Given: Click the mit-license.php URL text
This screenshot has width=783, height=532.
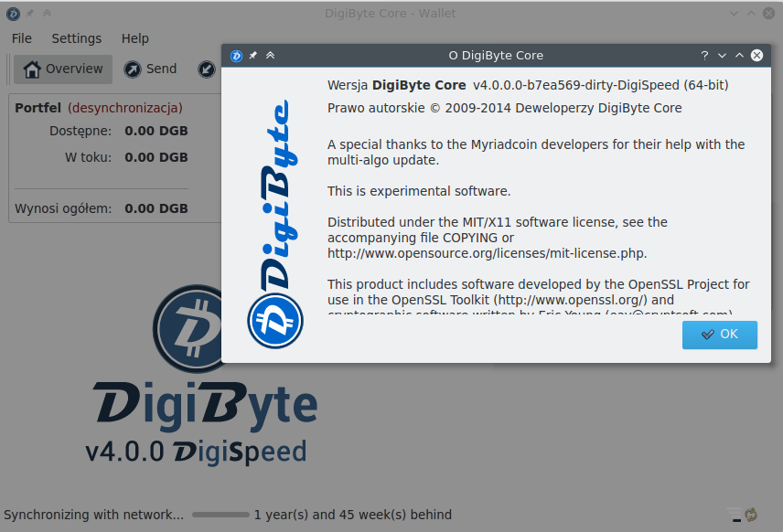Looking at the screenshot, I should (x=487, y=253).
